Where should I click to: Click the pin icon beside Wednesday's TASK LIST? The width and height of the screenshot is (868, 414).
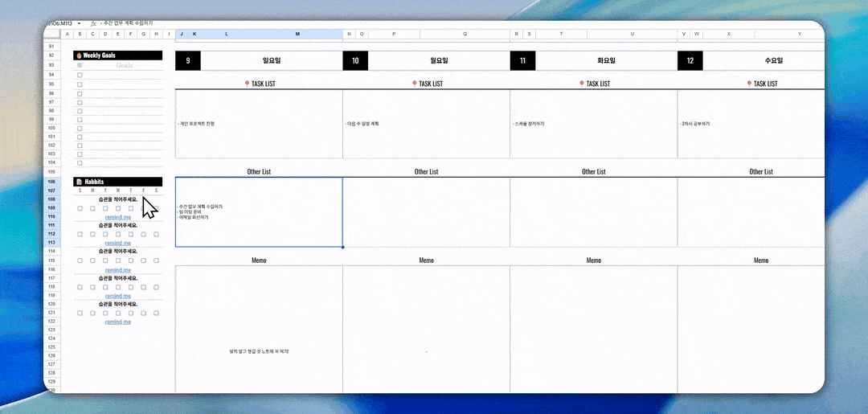750,84
